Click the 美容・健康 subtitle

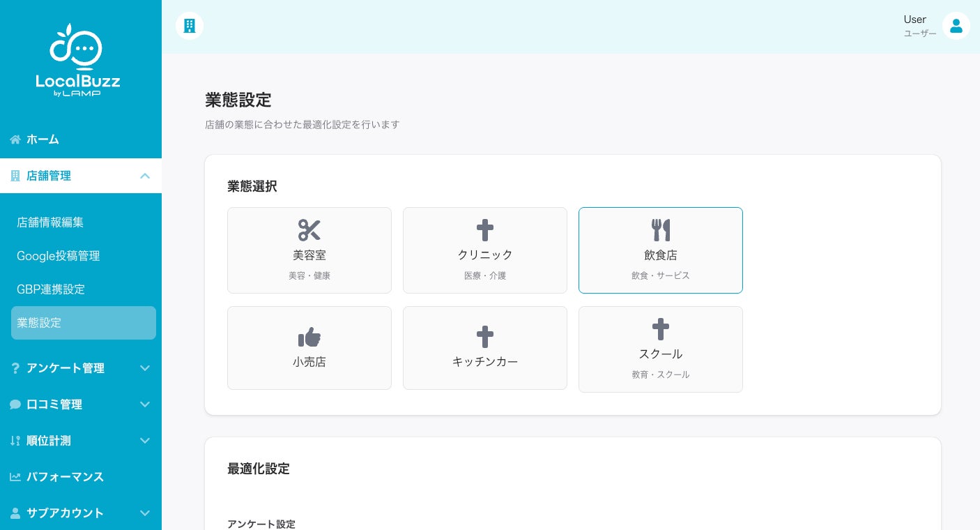tap(309, 275)
